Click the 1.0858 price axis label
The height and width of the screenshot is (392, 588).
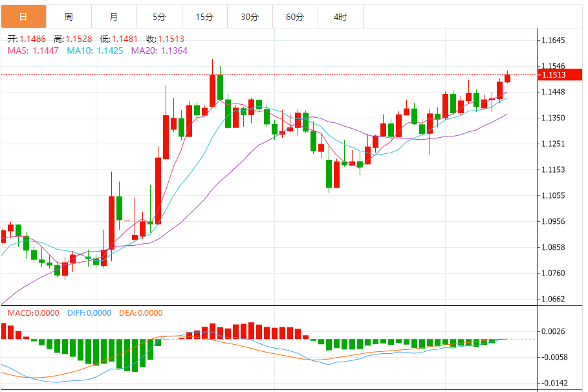[553, 247]
